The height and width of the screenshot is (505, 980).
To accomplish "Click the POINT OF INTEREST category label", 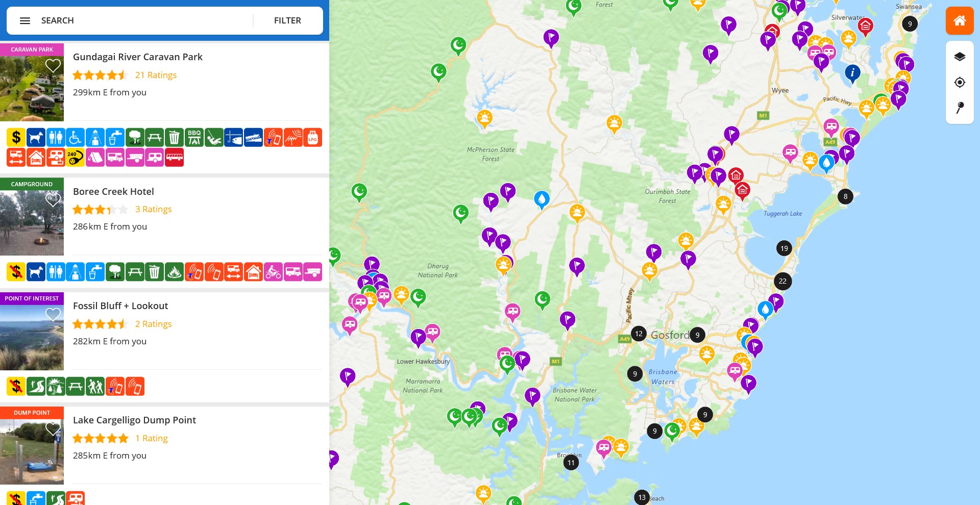I will (32, 298).
